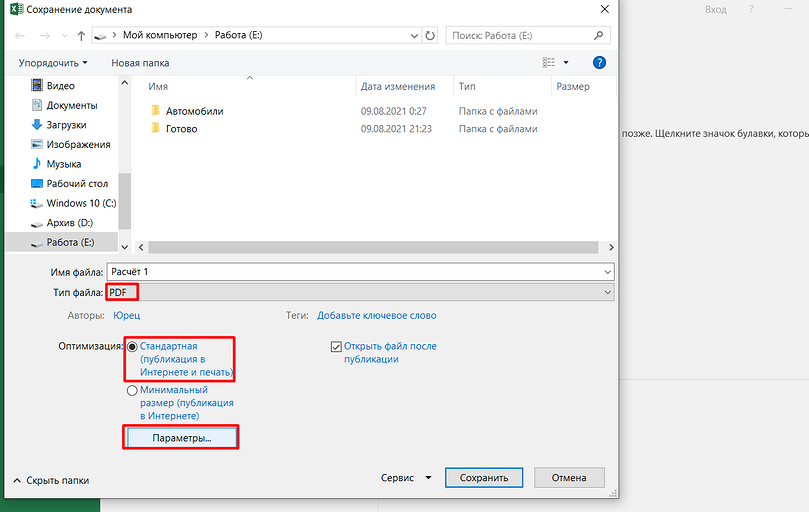This screenshot has height=512, width=809.
Task: Click the Параметры button
Action: tap(181, 438)
